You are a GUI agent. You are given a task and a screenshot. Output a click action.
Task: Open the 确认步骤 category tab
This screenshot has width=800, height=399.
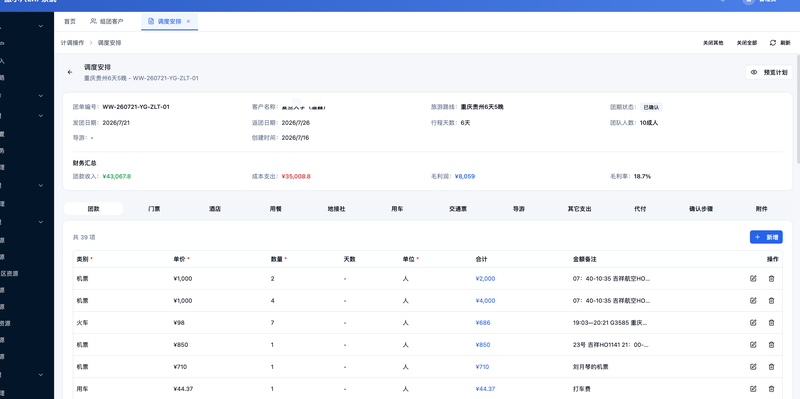(x=701, y=209)
